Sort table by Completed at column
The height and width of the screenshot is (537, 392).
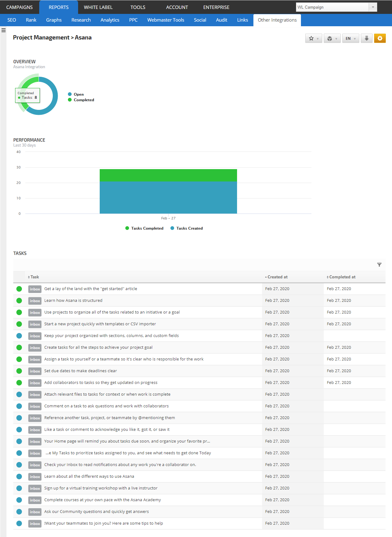(x=341, y=277)
